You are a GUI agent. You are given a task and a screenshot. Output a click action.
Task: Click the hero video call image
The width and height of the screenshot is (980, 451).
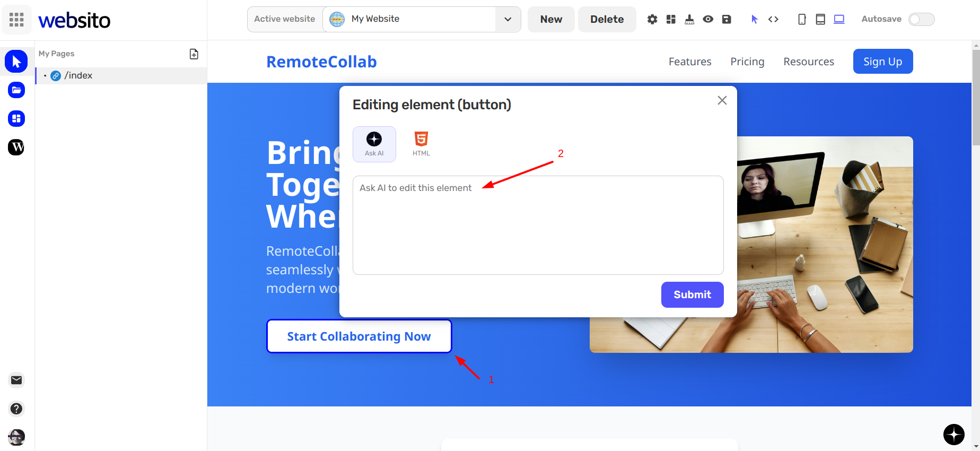pyautogui.click(x=825, y=245)
